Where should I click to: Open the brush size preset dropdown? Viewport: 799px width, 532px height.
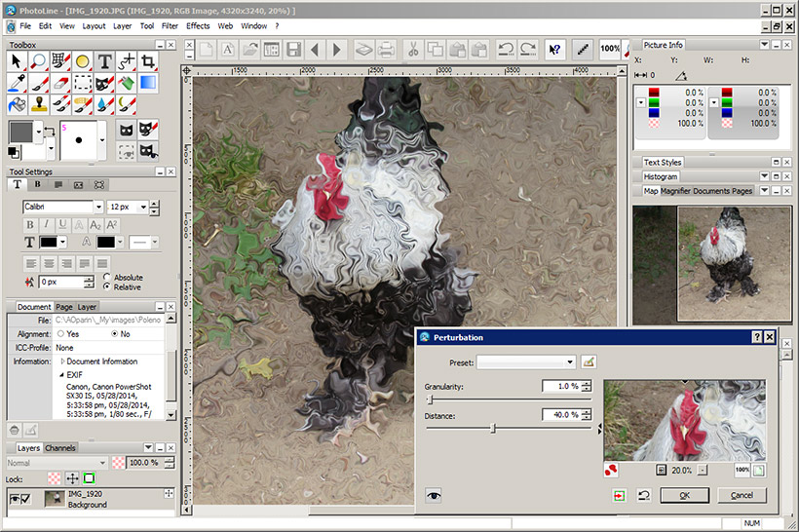pyautogui.click(x=102, y=140)
